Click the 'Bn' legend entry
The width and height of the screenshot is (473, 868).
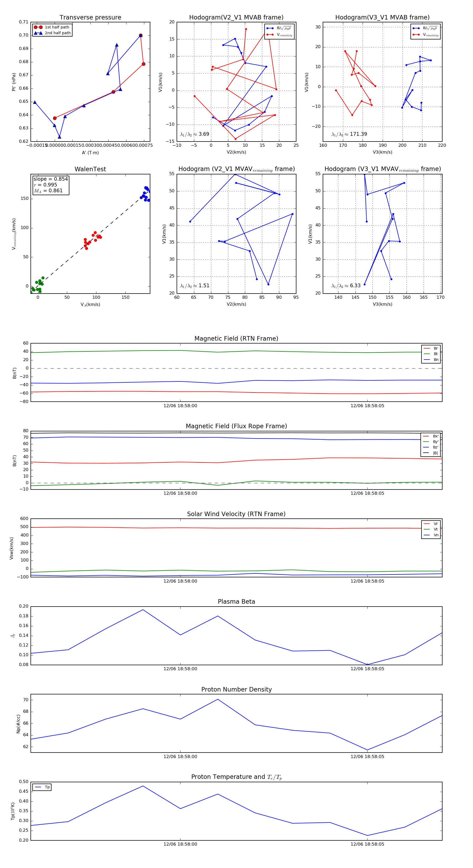[x=431, y=360]
